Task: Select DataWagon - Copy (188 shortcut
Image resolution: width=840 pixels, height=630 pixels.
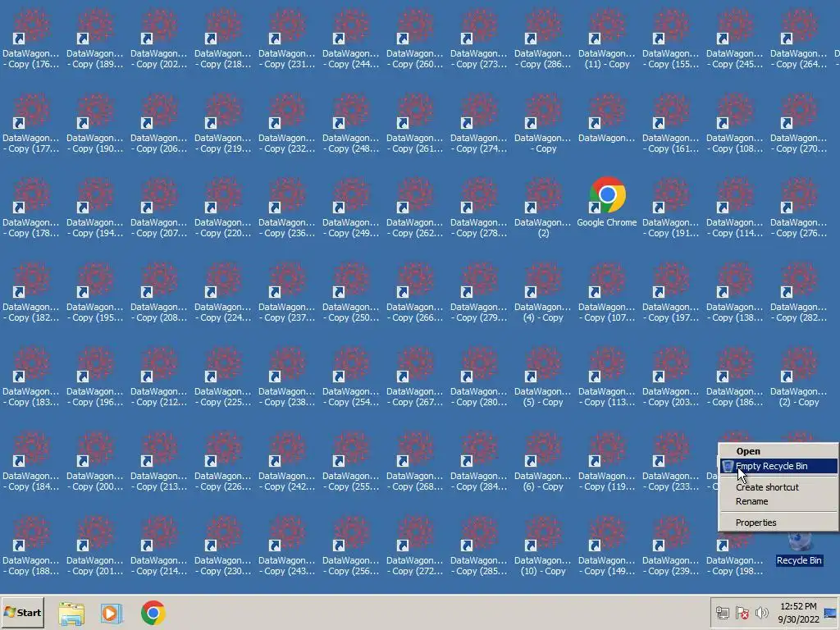Action: pyautogui.click(x=31, y=546)
